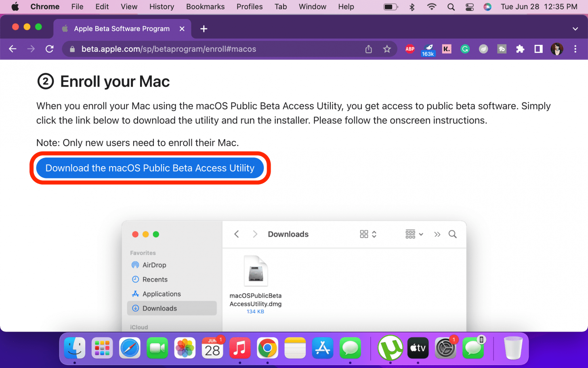The width and height of the screenshot is (588, 368).
Task: Bookmark this page with the star icon
Action: point(387,49)
